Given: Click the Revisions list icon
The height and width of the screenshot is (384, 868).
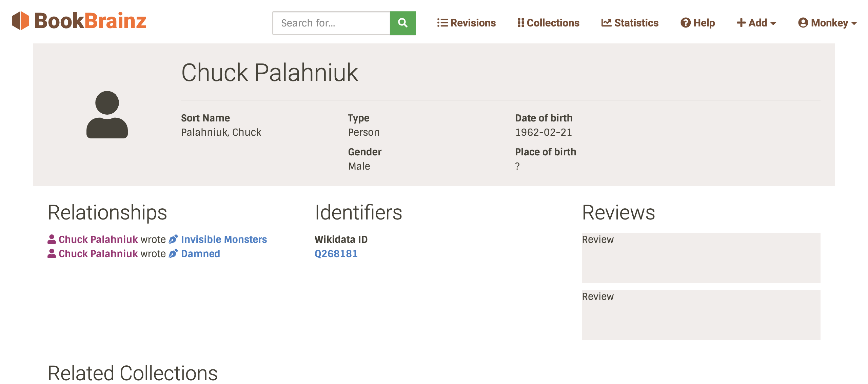Looking at the screenshot, I should click(442, 23).
